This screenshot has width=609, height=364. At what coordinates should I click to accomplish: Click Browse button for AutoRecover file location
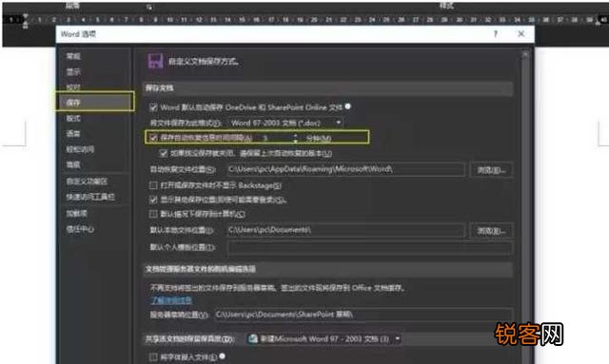tap(491, 170)
